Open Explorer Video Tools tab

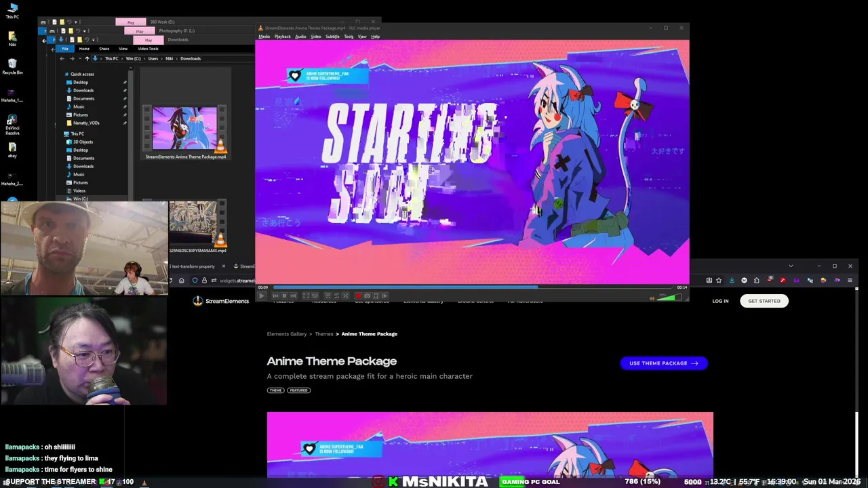148,49
